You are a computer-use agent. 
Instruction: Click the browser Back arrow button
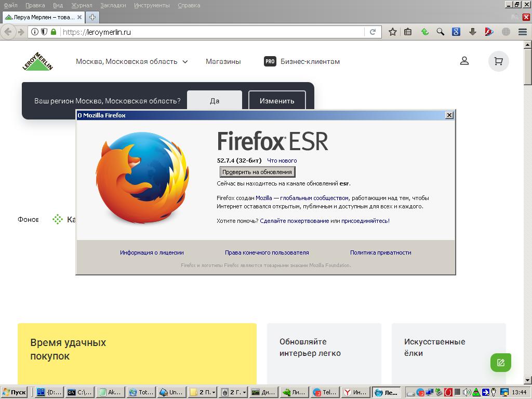(7, 32)
